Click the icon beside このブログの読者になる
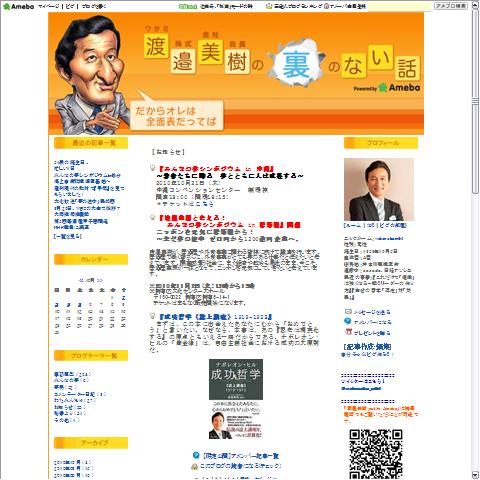Screen dimensions: 480x480 (194, 466)
